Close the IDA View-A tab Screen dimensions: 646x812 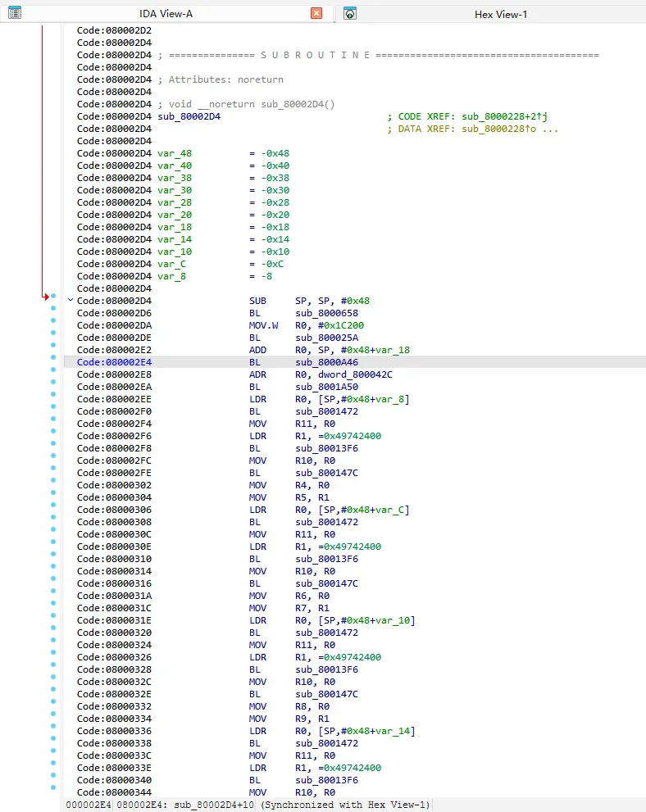pos(316,13)
